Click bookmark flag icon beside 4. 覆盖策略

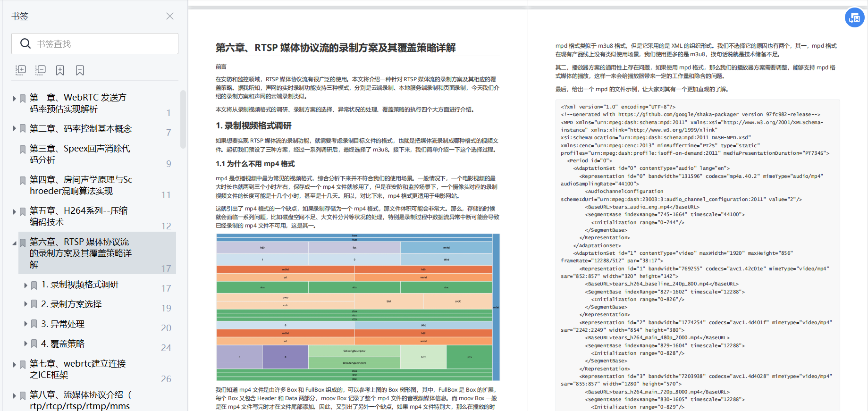pyautogui.click(x=34, y=344)
